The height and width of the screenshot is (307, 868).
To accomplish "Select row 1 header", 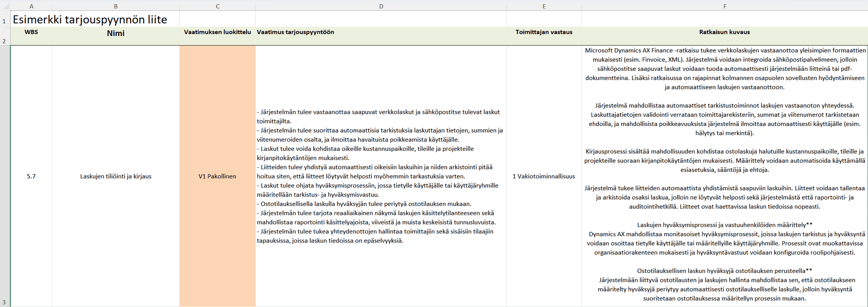I will point(4,21).
